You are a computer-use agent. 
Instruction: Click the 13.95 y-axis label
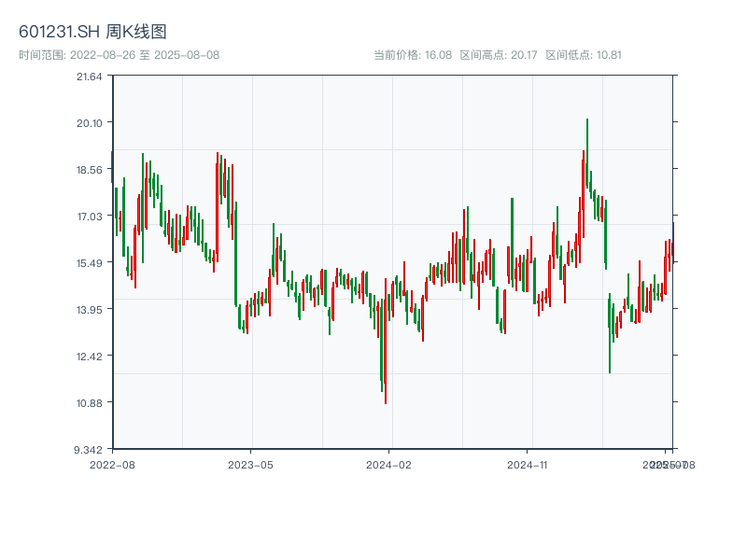90,310
